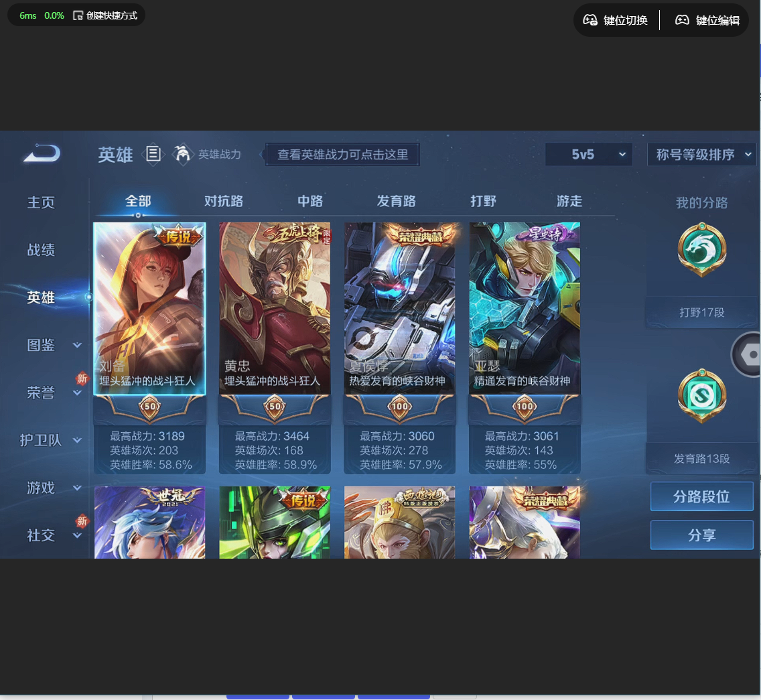This screenshot has width=761, height=700.
Task: Switch to the 中路 tab
Action: [310, 201]
